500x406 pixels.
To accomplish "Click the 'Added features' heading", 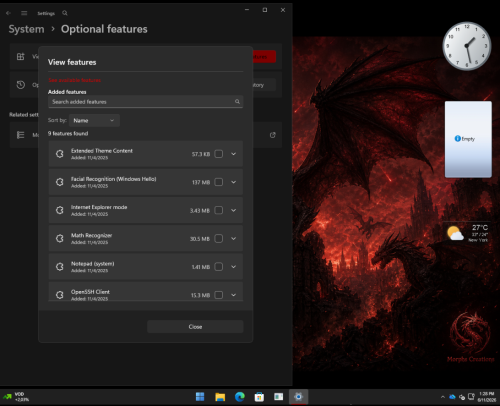I will point(67,92).
